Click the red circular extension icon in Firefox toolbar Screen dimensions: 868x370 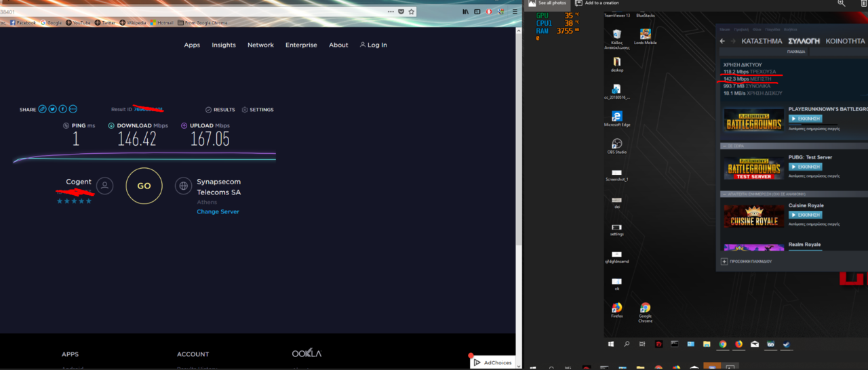click(x=488, y=12)
